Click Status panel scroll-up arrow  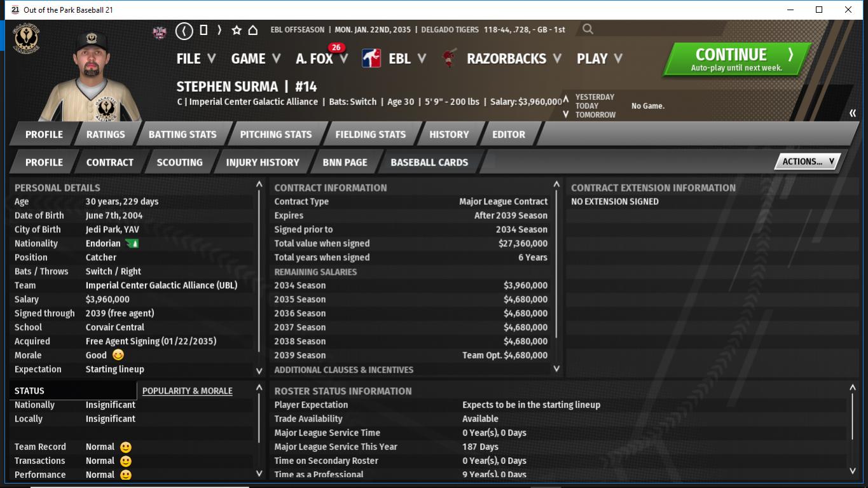259,387
